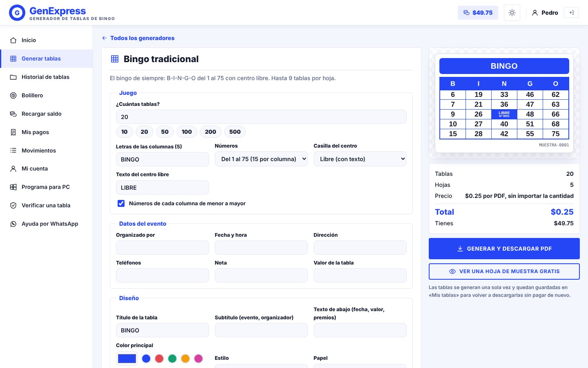
Task: Click Generar y descargar PDF button
Action: coord(504,249)
